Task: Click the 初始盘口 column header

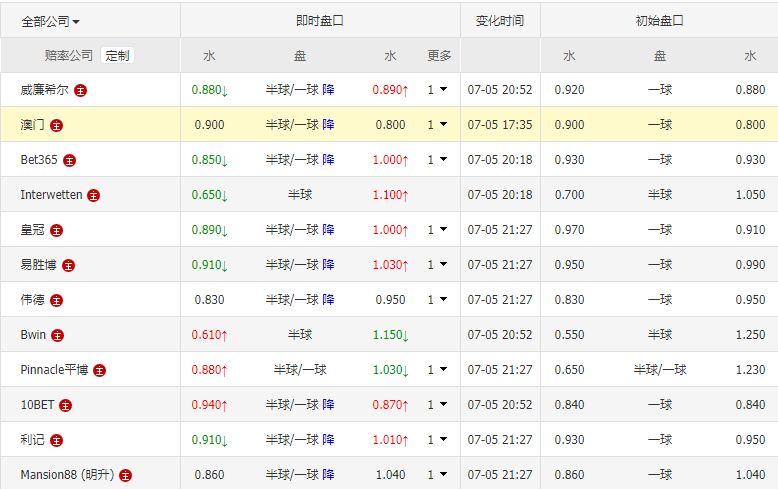Action: pos(659,21)
